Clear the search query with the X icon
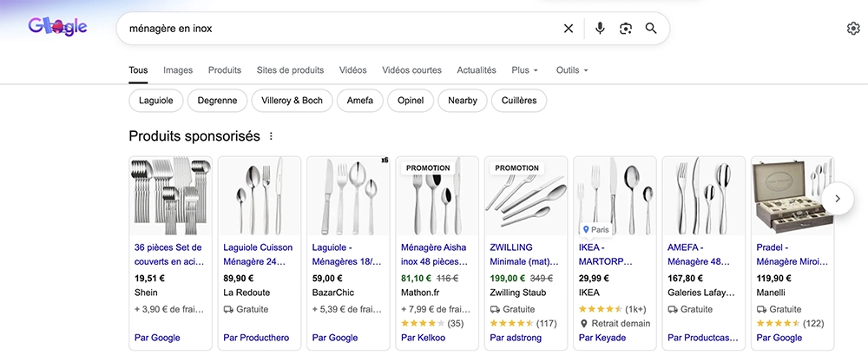 569,29
